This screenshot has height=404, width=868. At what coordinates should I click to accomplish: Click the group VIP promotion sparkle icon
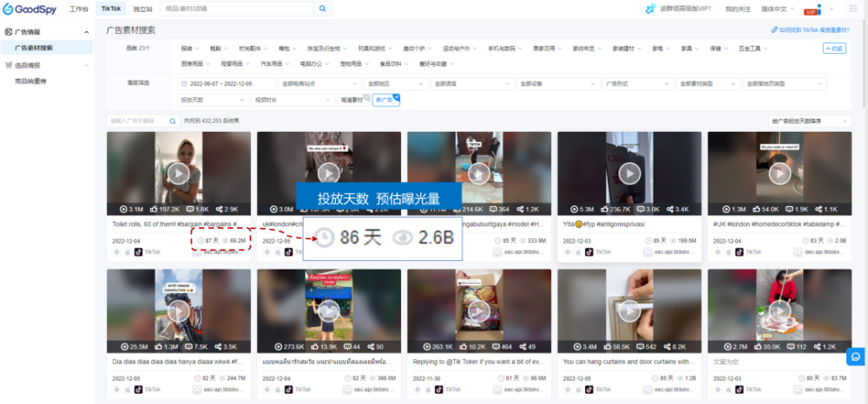click(x=651, y=9)
